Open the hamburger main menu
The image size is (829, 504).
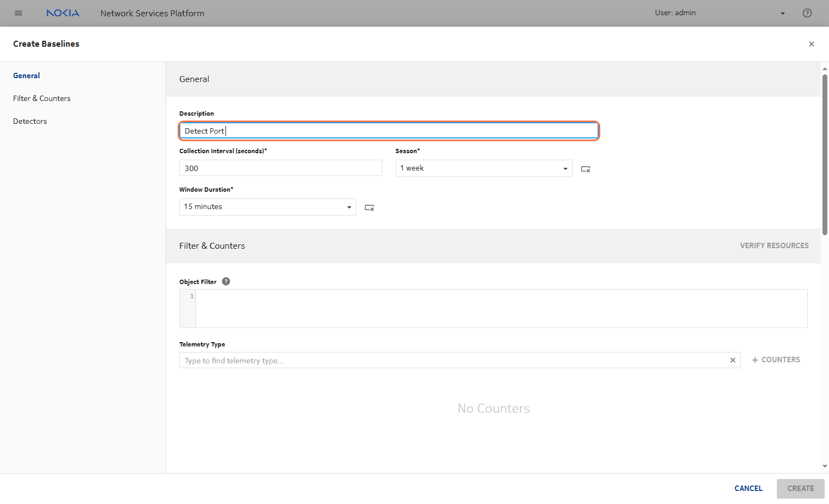coord(18,13)
